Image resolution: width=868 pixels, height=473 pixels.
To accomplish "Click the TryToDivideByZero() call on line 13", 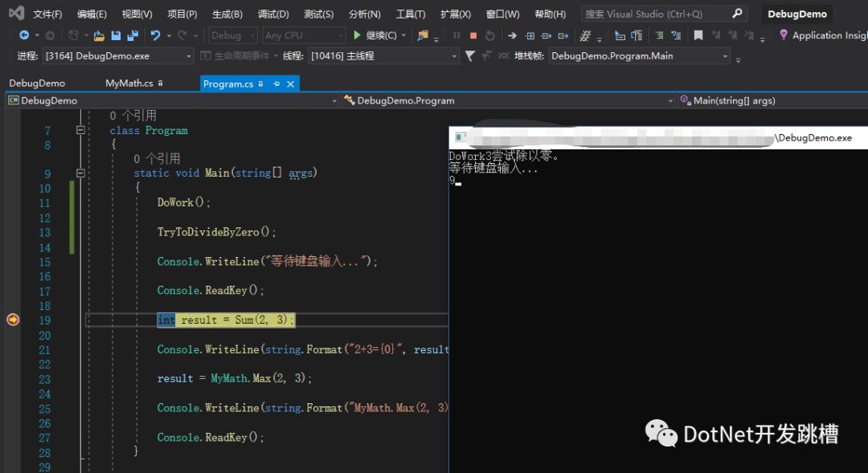I will (x=216, y=232).
